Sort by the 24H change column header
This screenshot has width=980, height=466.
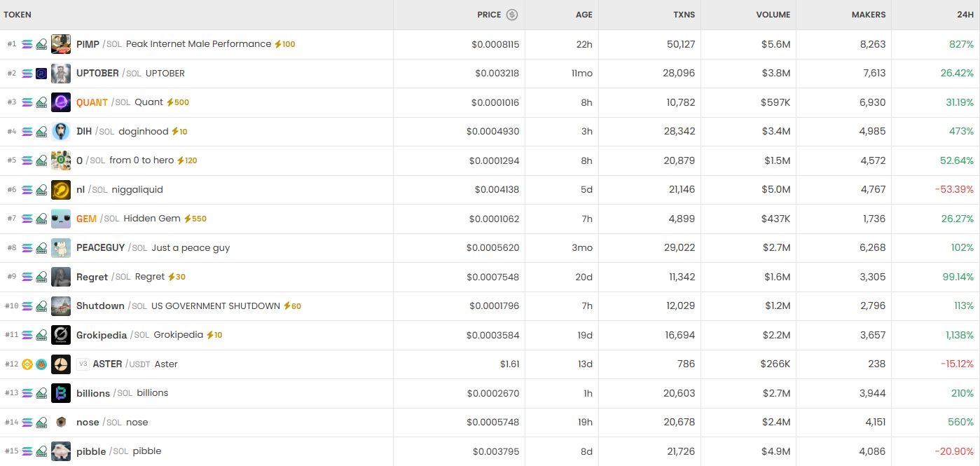tap(965, 15)
